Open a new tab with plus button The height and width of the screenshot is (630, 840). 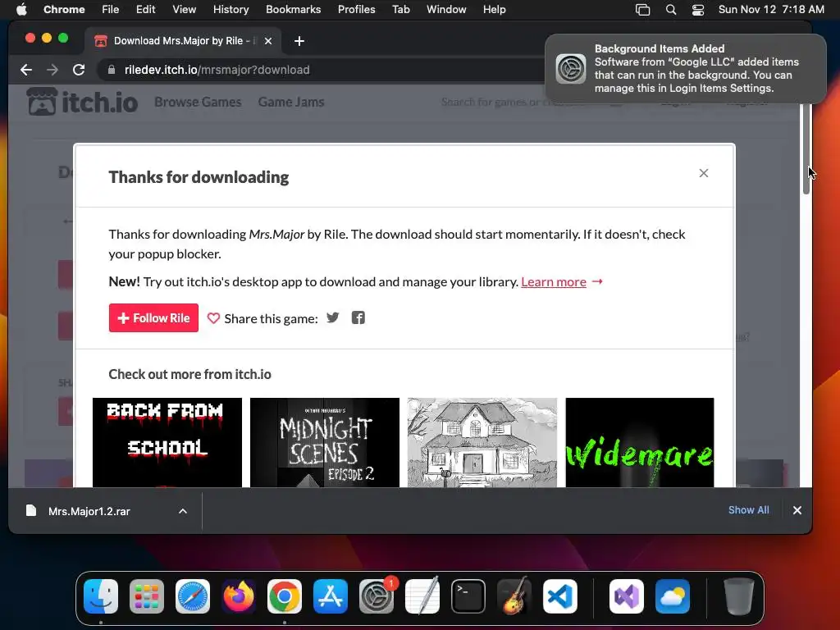pyautogui.click(x=299, y=41)
